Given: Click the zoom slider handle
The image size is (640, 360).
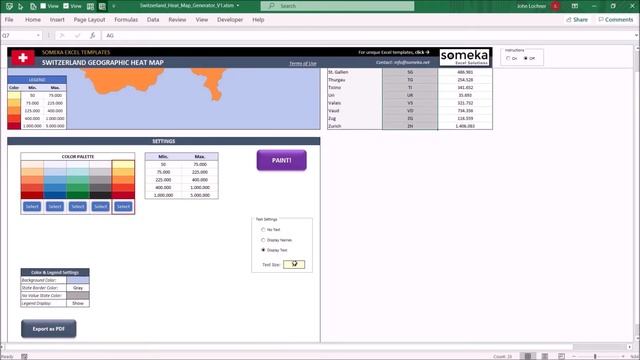Looking at the screenshot, I should click(x=595, y=356).
